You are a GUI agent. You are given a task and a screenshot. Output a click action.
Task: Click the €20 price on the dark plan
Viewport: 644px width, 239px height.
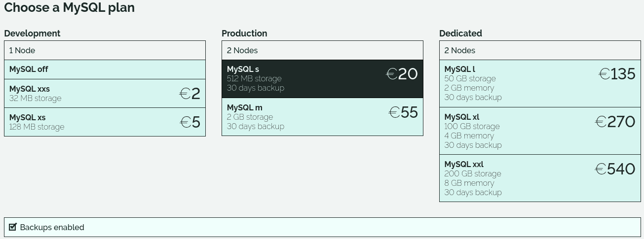(402, 74)
